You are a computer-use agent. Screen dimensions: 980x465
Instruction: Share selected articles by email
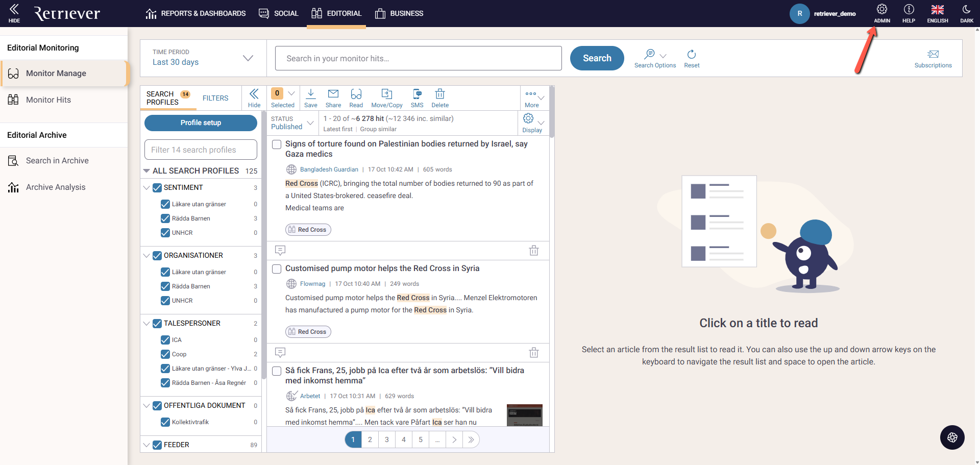[333, 98]
